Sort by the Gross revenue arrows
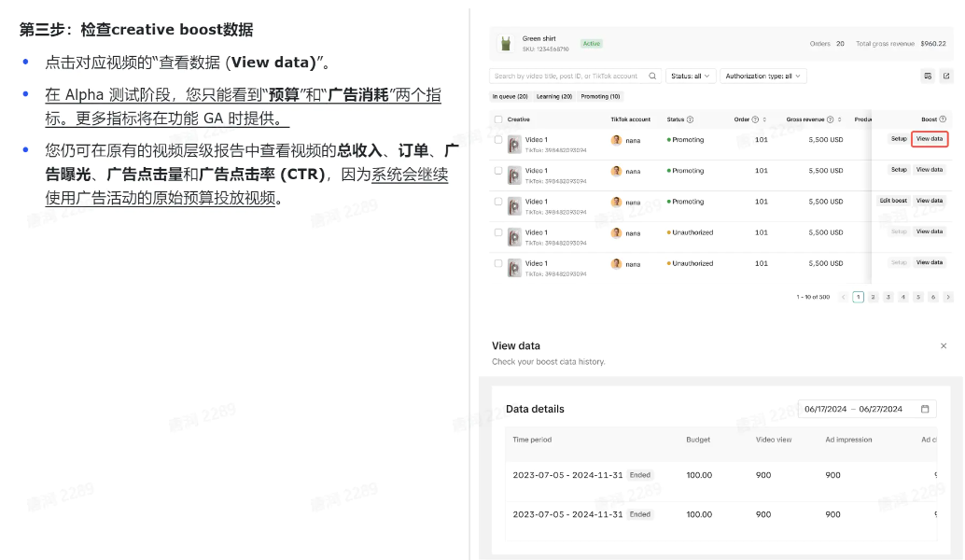The height and width of the screenshot is (560, 965). 839,119
